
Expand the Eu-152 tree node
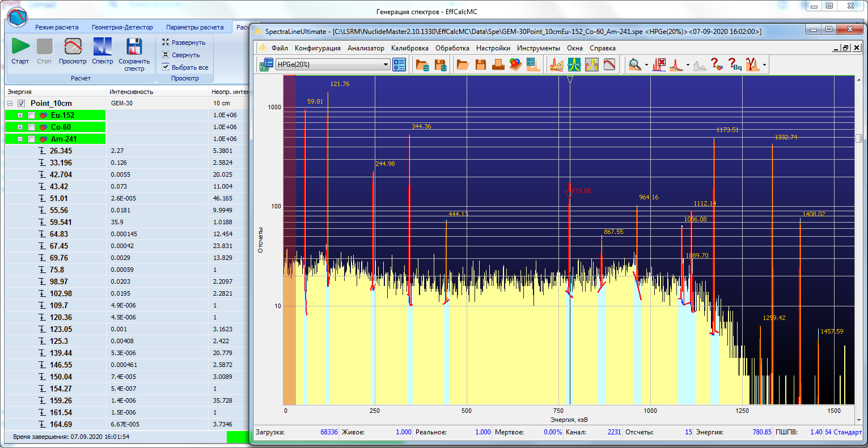20,116
